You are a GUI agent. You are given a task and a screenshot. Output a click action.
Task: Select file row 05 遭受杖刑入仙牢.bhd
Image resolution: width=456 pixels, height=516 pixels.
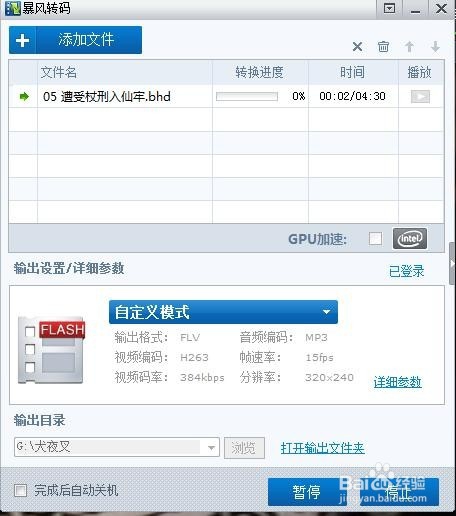click(x=226, y=97)
